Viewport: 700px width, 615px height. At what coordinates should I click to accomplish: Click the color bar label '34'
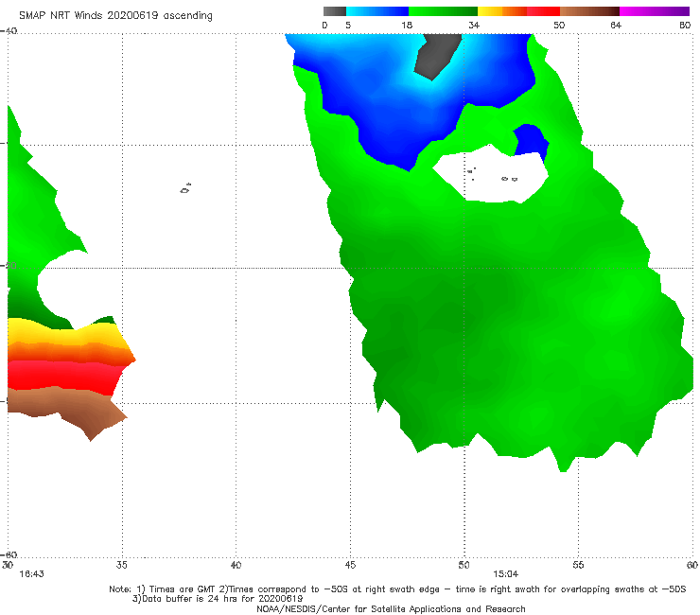(474, 25)
